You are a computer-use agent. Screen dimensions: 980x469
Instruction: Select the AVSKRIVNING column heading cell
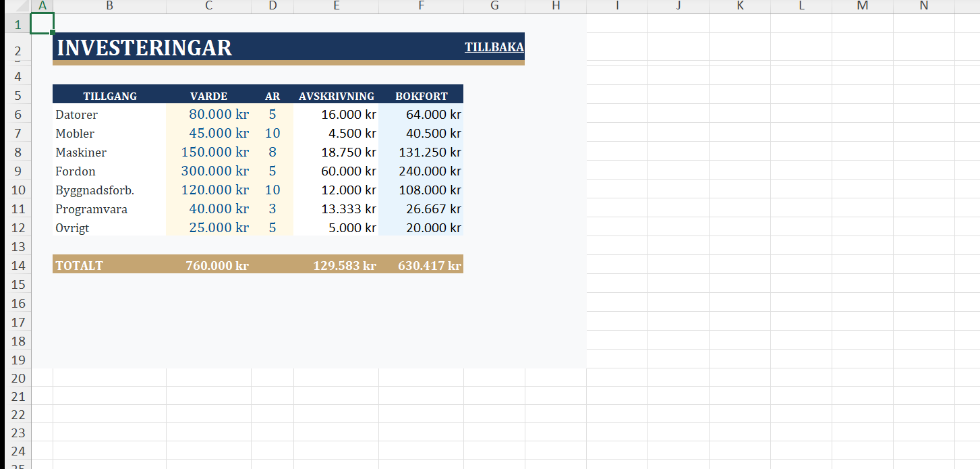pos(336,96)
